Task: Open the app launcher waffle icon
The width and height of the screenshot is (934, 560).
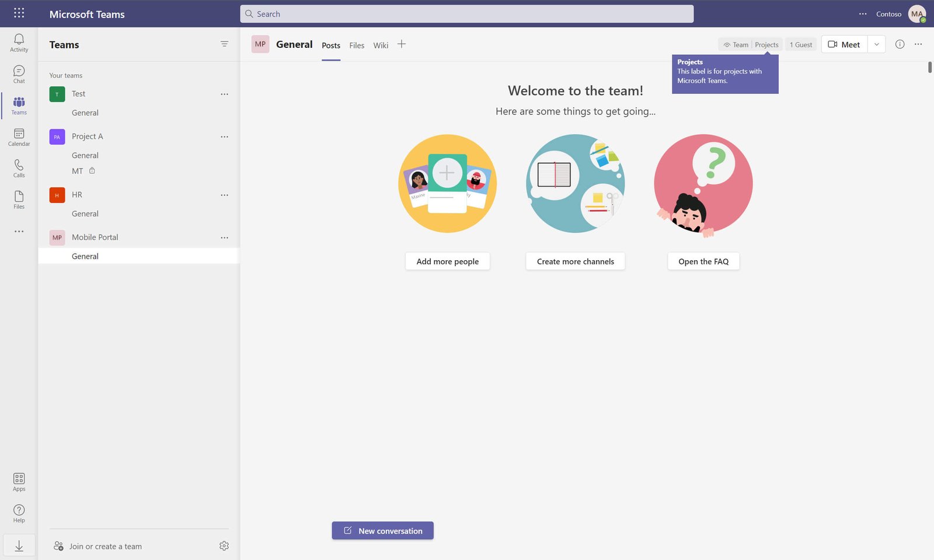Action: click(19, 13)
